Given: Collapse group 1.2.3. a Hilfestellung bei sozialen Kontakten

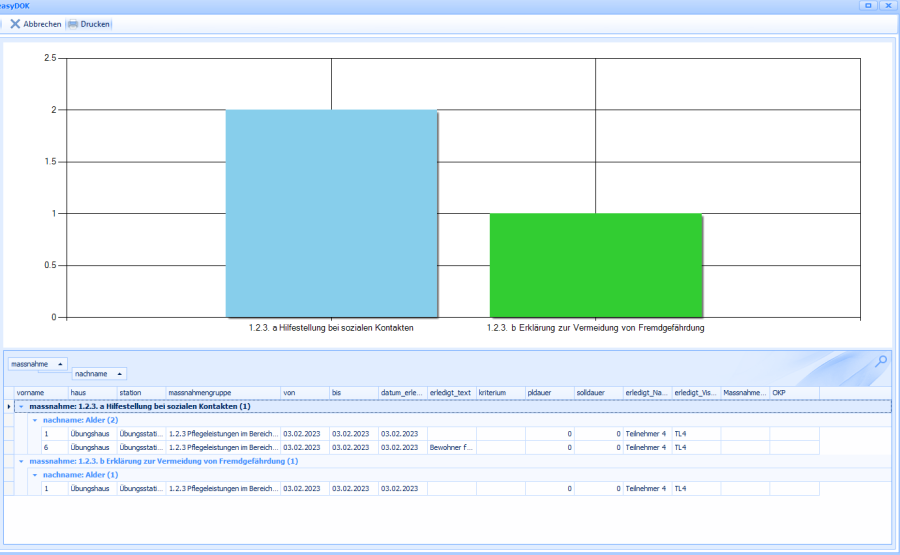Looking at the screenshot, I should 22,407.
